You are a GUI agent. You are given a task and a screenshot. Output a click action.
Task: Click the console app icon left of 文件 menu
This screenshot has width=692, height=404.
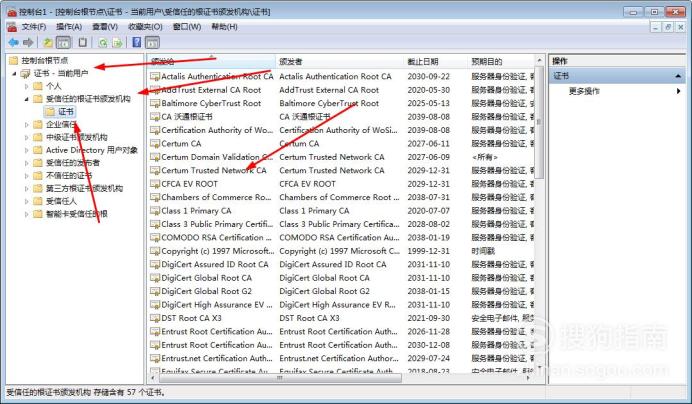(12, 27)
